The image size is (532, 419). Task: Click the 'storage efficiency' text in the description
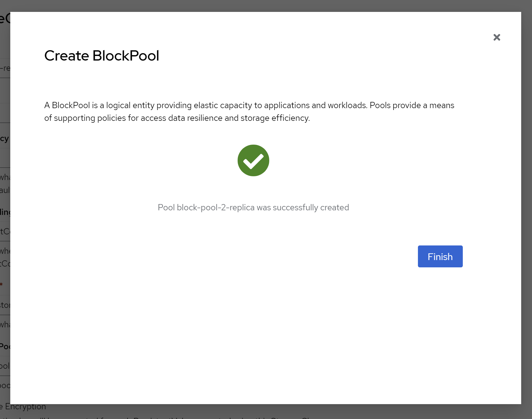tap(275, 118)
